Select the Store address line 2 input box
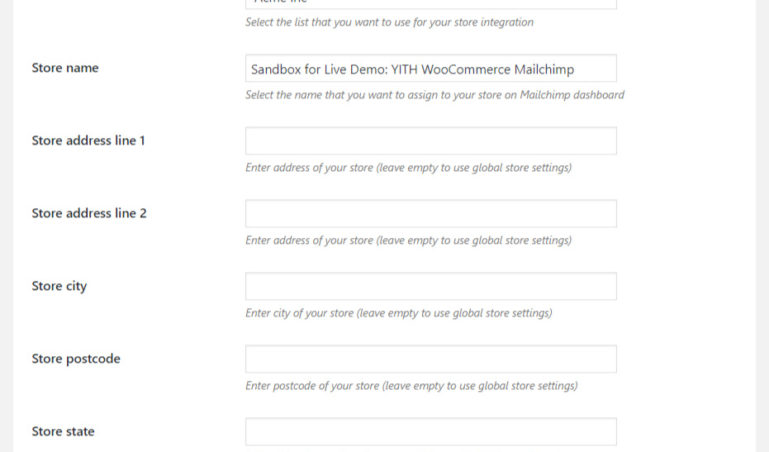Screen dimensions: 769x452 click(x=430, y=213)
